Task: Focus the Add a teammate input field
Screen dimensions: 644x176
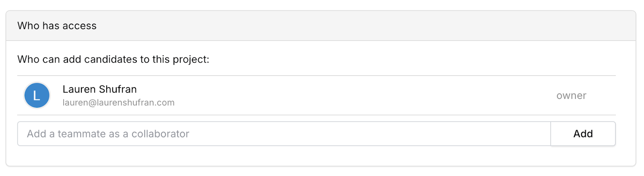Action: point(284,134)
